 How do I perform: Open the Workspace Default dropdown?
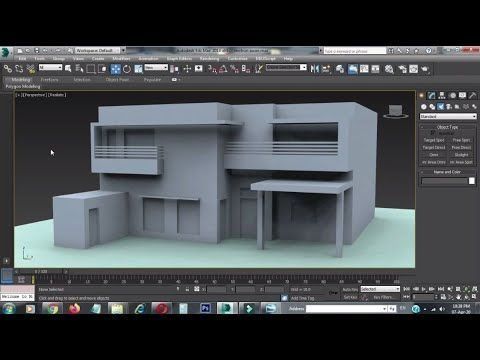(x=100, y=50)
